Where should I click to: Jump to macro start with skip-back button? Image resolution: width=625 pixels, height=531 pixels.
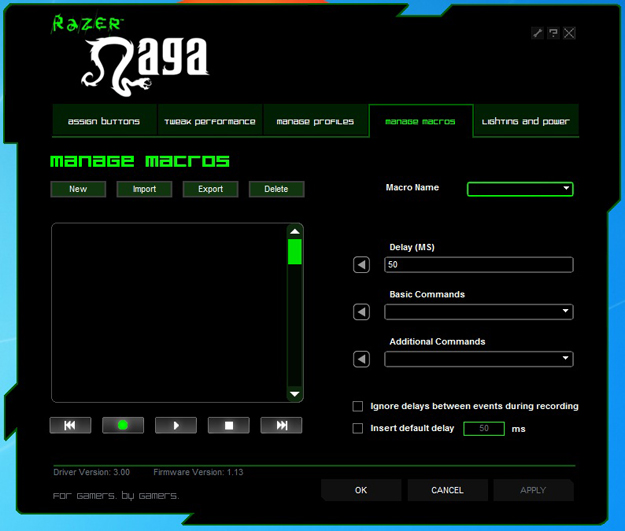click(x=70, y=425)
